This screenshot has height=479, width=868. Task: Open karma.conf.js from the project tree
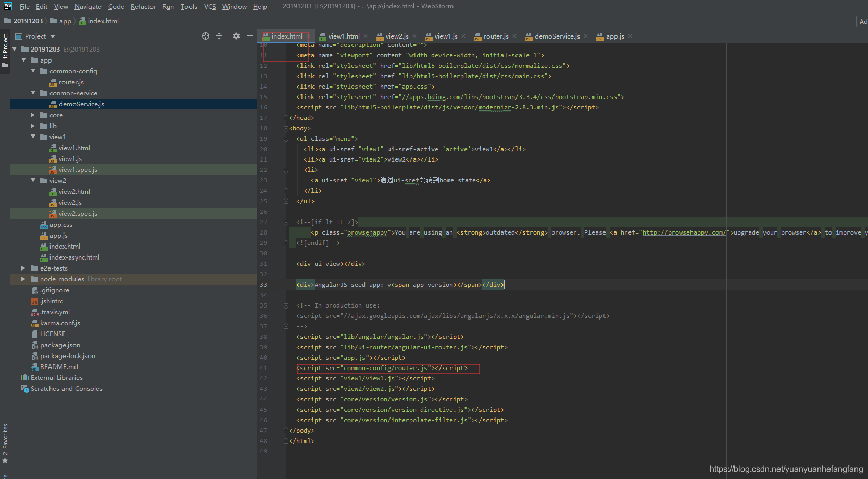click(60, 323)
